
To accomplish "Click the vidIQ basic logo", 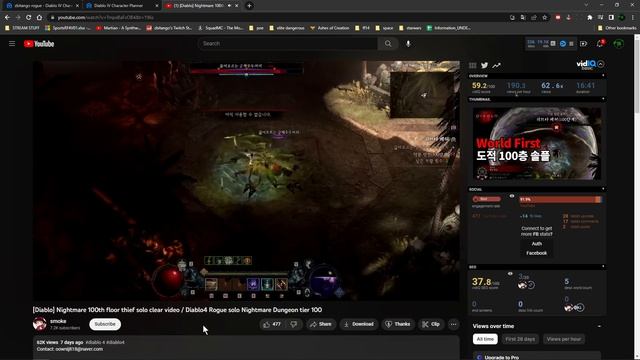I will (586, 64).
